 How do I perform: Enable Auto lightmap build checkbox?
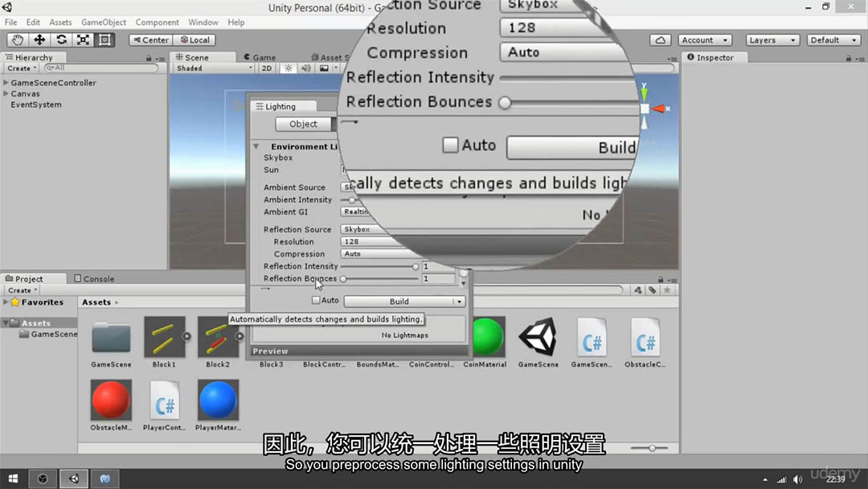point(316,300)
